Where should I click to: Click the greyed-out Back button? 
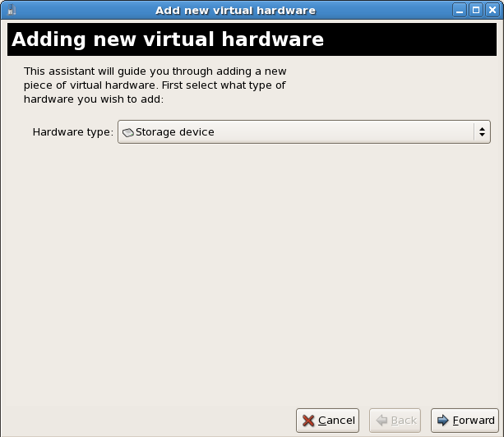(394, 421)
